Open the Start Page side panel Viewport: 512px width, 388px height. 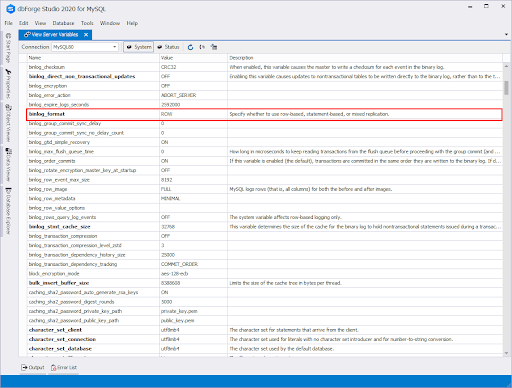(x=8, y=48)
